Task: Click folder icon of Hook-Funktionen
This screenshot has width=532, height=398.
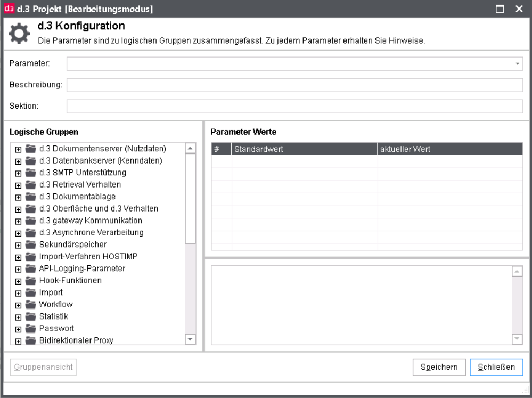Action: click(x=30, y=280)
